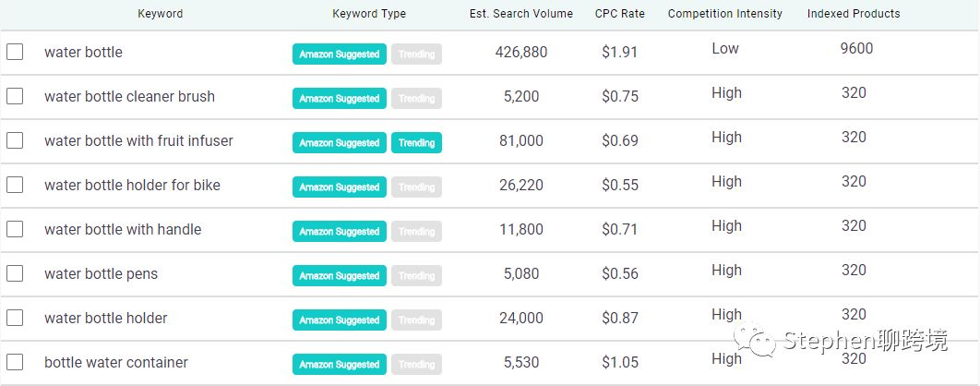Click the 426,880 search volume value
980x386 pixels.
pos(521,52)
